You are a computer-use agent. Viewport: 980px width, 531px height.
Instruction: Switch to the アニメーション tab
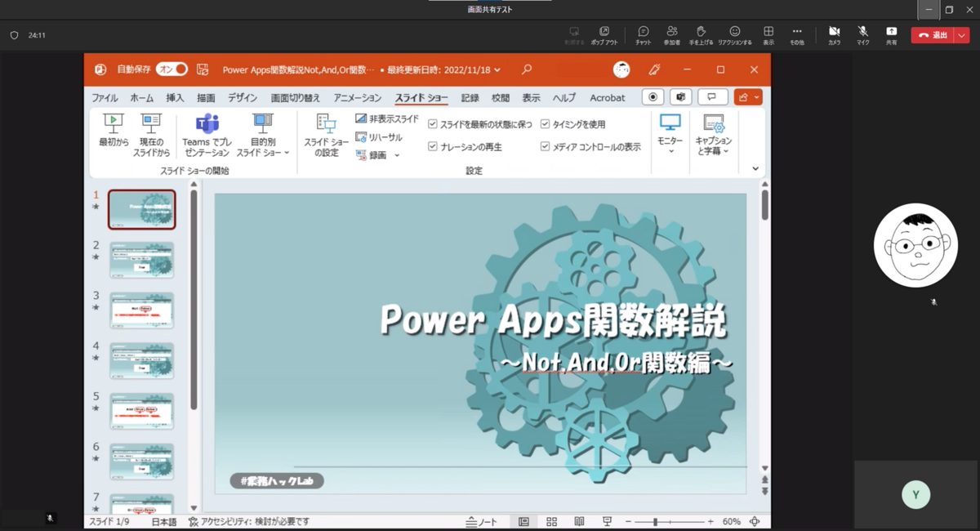pyautogui.click(x=358, y=98)
